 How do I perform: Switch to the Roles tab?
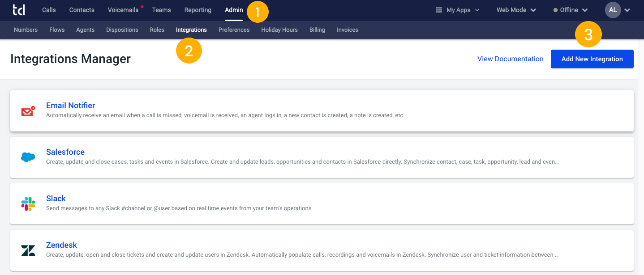click(157, 30)
